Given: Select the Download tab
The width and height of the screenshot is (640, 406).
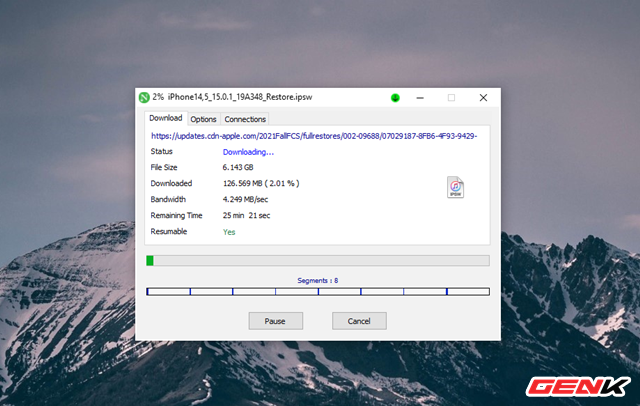Looking at the screenshot, I should (166, 118).
